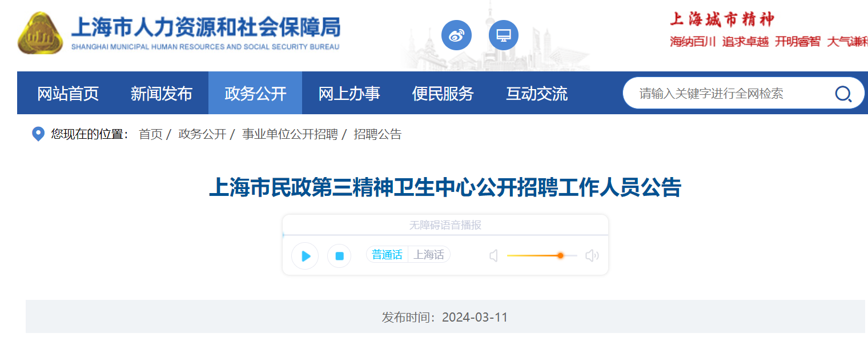Image resolution: width=868 pixels, height=349 pixels.
Task: Click the search magnifier icon
Action: coord(843,94)
